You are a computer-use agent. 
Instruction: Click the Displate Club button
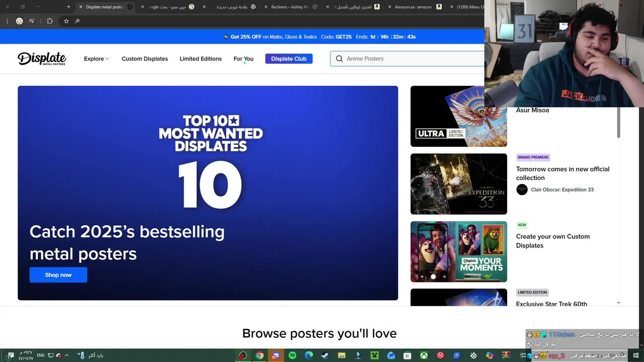pos(289,59)
